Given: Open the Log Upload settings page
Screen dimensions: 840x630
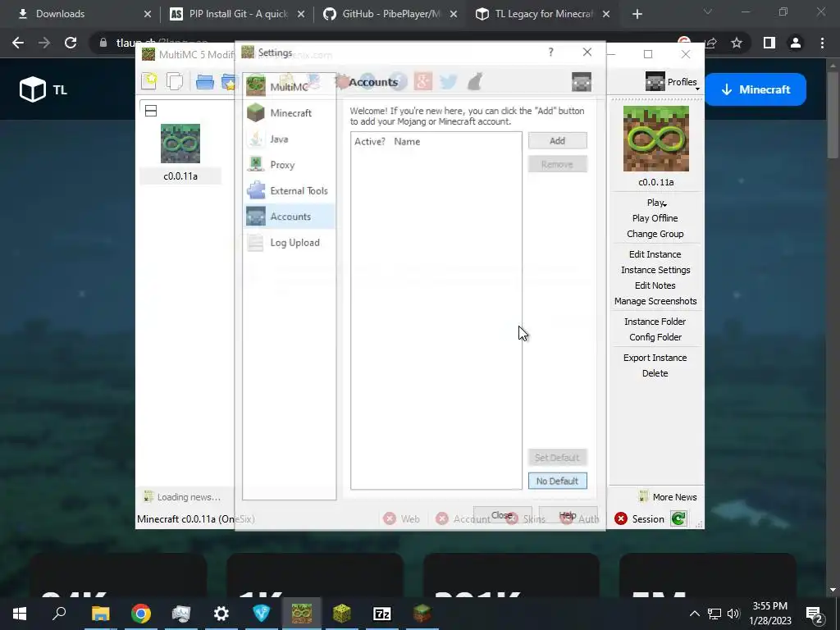Looking at the screenshot, I should [x=290, y=243].
